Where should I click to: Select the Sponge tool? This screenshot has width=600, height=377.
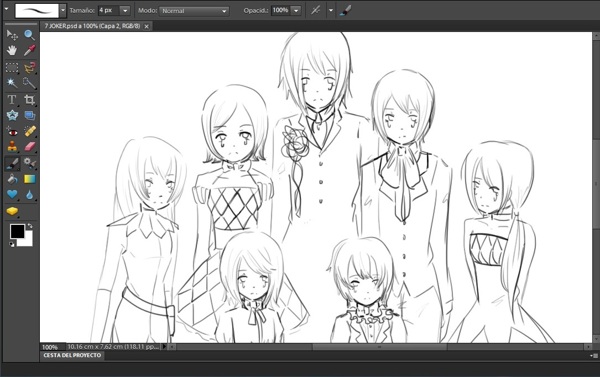coord(12,211)
